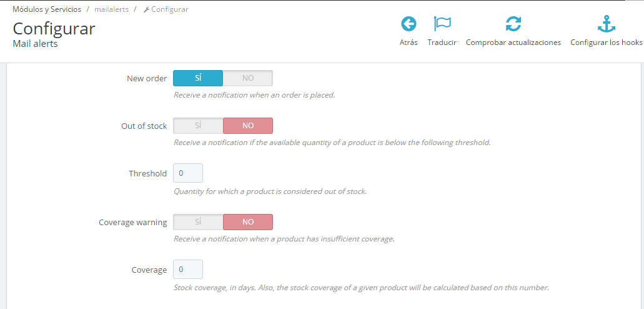The image size is (644, 309).
Task: Click the Atrás label text
Action: tap(409, 43)
